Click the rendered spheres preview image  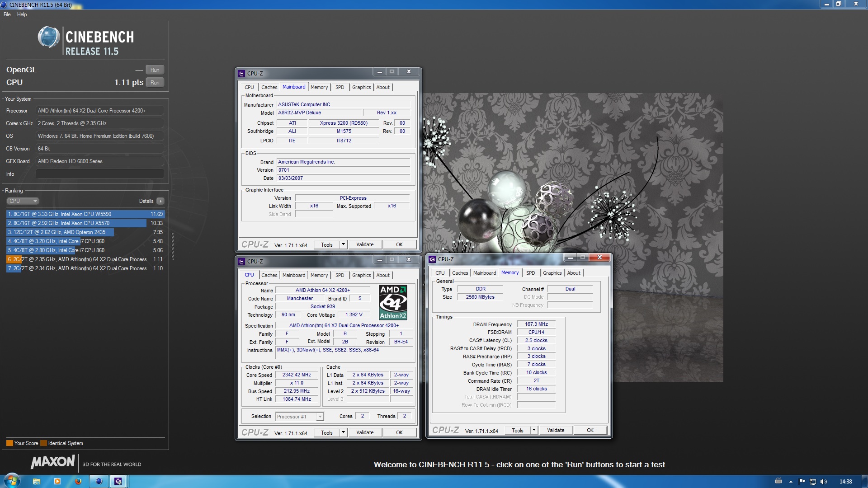click(573, 238)
